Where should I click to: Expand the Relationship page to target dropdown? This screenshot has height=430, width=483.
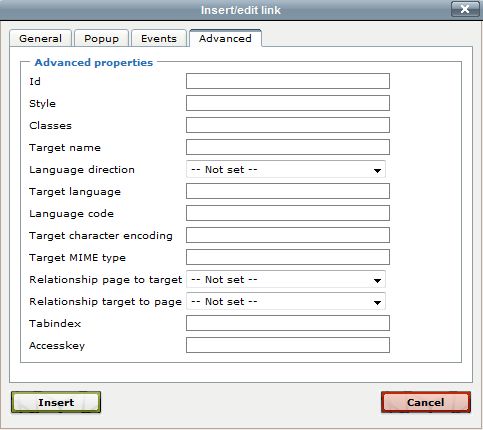(x=286, y=279)
